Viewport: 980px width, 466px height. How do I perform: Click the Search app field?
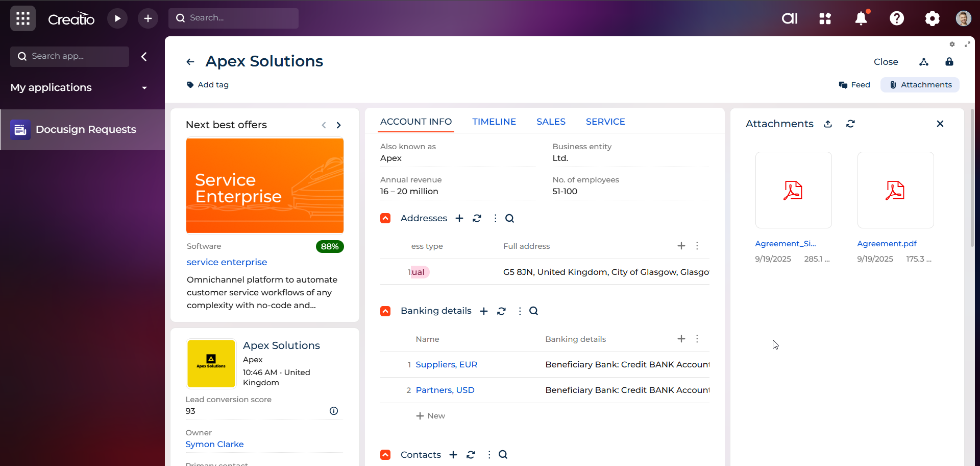pyautogui.click(x=69, y=57)
